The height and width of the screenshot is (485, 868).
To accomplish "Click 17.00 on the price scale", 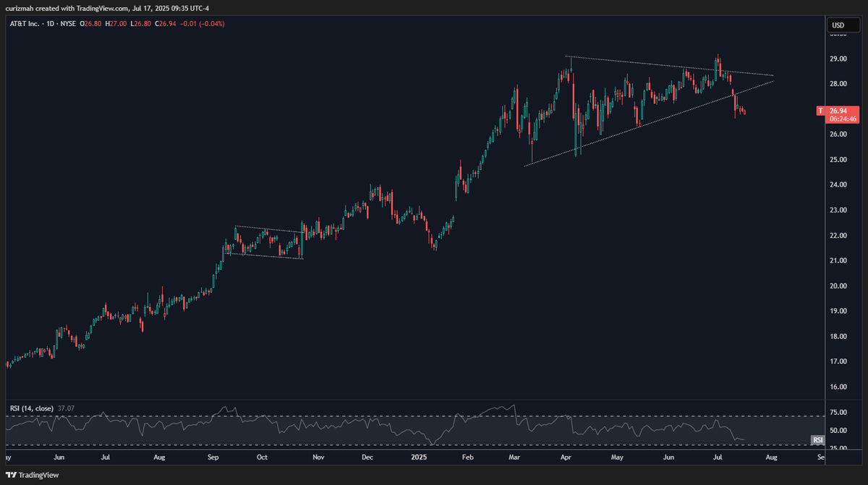I will point(838,361).
